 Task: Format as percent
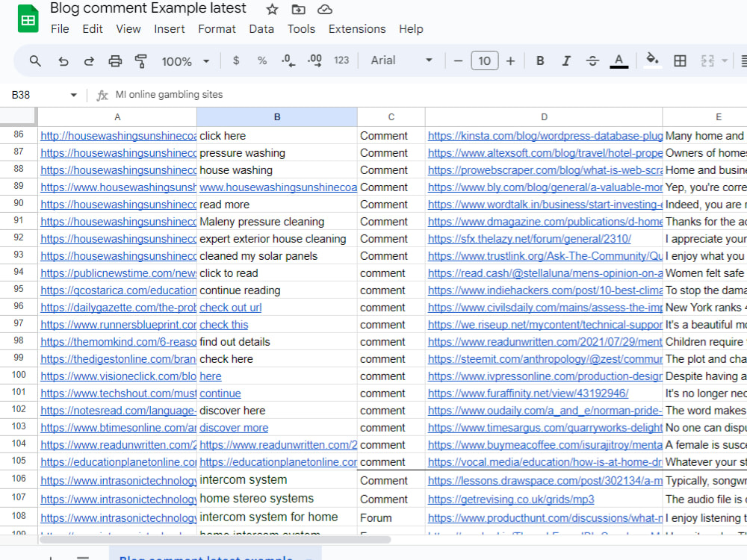[262, 60]
